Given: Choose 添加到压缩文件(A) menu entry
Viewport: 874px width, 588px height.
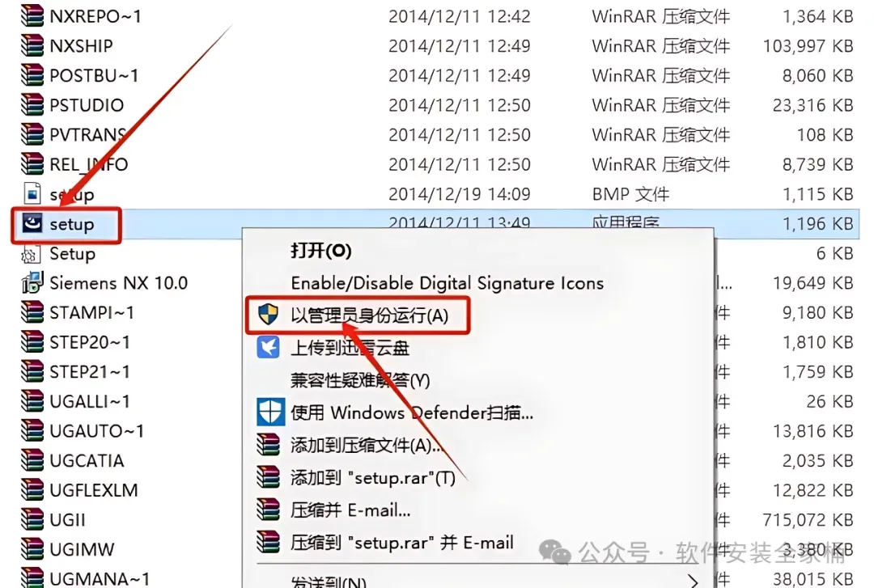Looking at the screenshot, I should coord(366,446).
